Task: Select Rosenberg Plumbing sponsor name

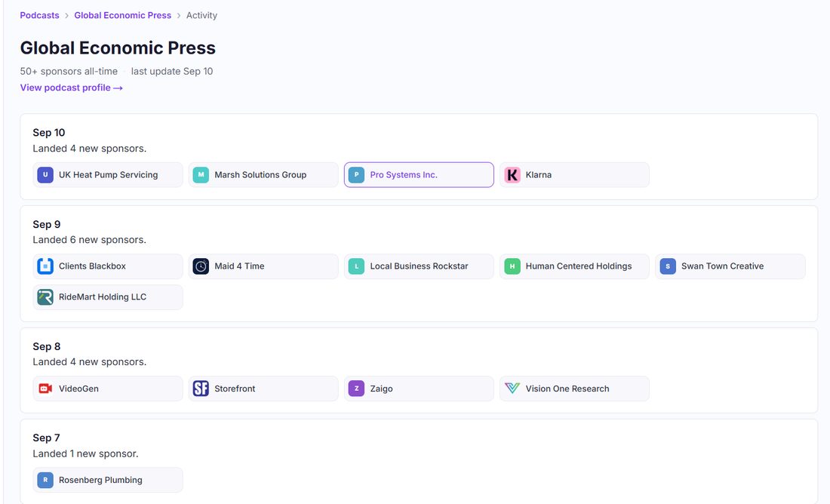Action: pos(100,480)
